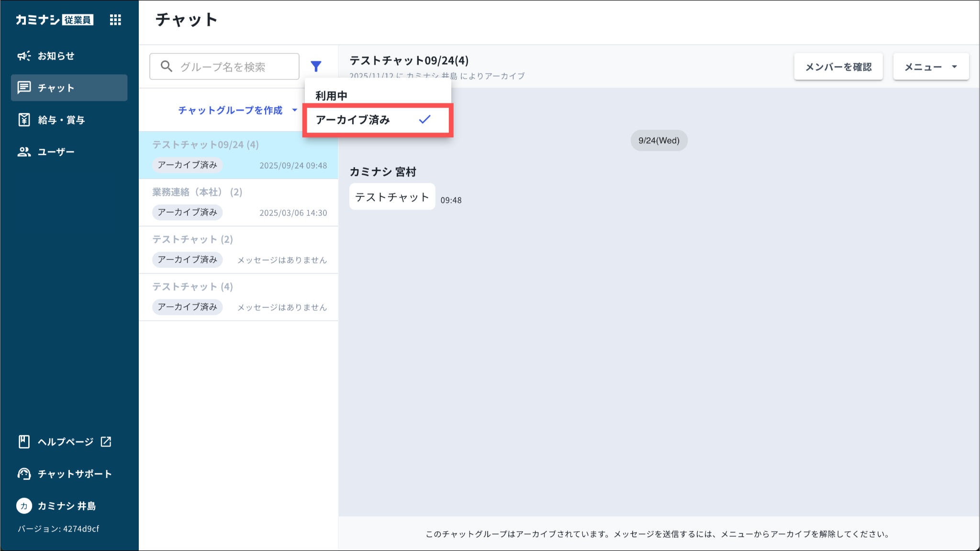Open the 給与・賞与 payroll icon
The width and height of the screenshot is (980, 551).
pyautogui.click(x=24, y=120)
